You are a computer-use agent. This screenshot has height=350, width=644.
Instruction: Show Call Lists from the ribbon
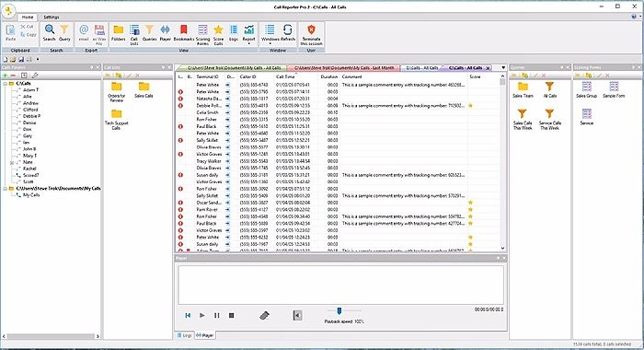tap(134, 35)
